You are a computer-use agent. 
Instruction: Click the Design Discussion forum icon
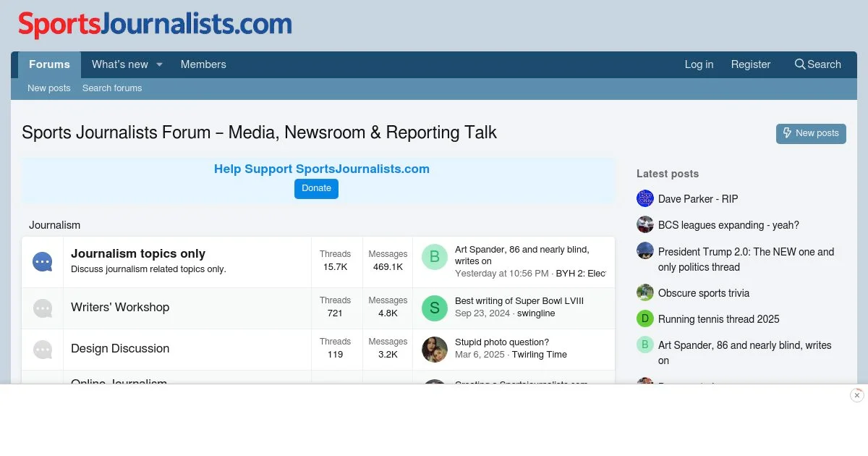click(43, 350)
